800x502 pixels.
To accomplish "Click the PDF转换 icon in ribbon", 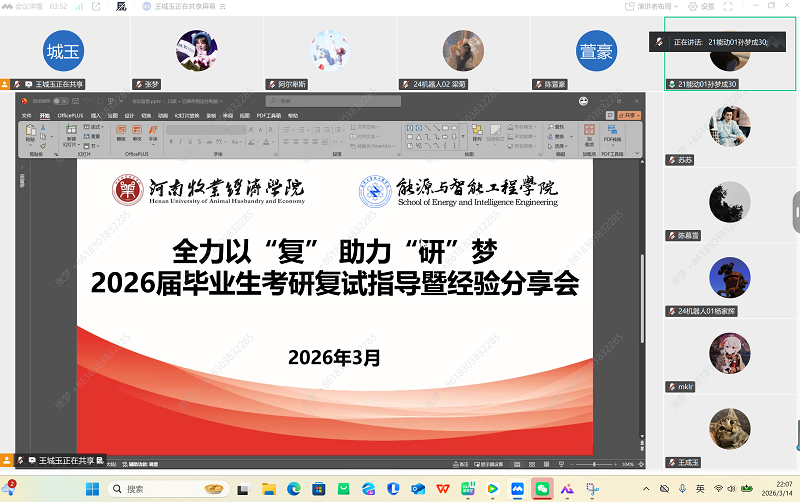I will click(x=612, y=132).
